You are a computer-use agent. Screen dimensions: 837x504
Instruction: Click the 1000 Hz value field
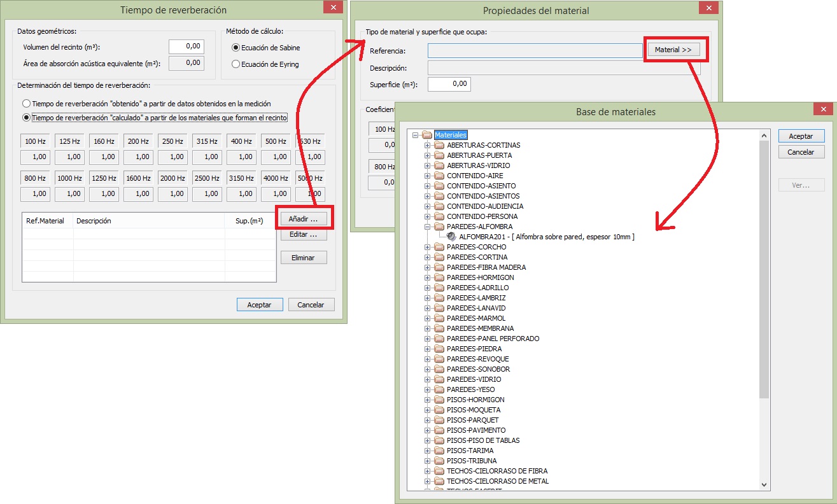(69, 193)
